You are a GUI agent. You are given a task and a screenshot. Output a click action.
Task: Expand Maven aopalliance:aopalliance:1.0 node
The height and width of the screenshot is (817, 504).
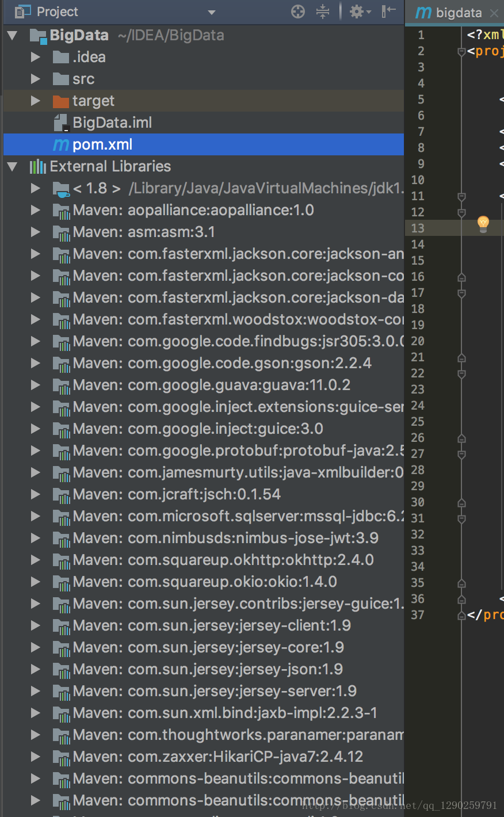click(x=36, y=210)
